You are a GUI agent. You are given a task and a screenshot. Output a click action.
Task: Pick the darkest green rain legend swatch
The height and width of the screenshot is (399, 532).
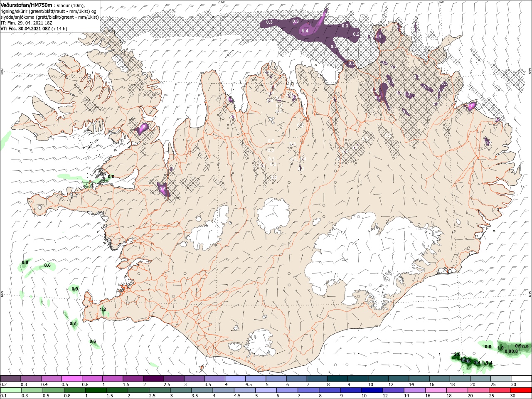pyautogui.click(x=96, y=390)
